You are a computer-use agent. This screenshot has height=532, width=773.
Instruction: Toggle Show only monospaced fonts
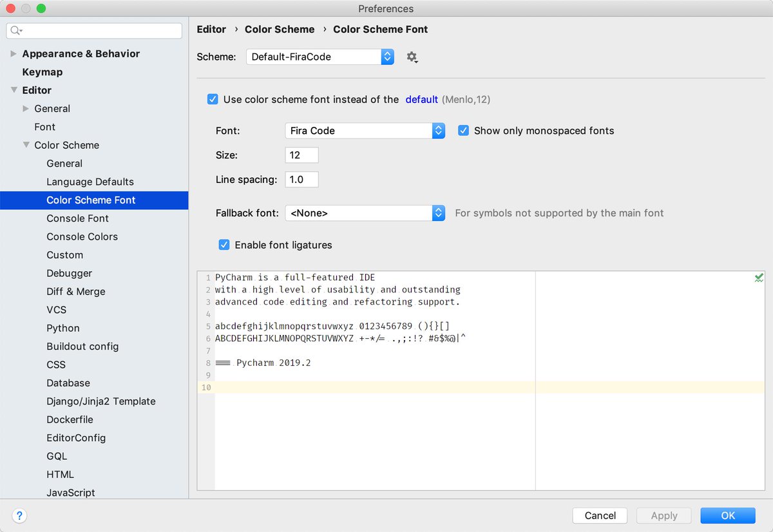coord(463,130)
